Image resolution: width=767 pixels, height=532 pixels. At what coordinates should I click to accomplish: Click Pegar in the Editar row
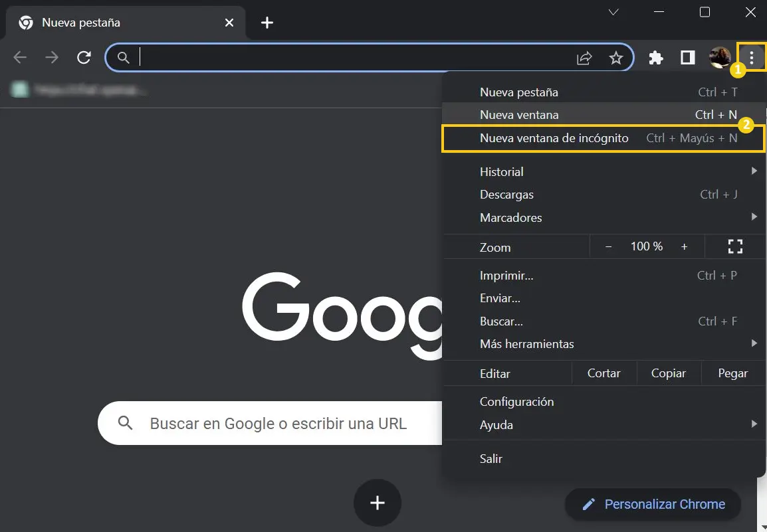[732, 373]
